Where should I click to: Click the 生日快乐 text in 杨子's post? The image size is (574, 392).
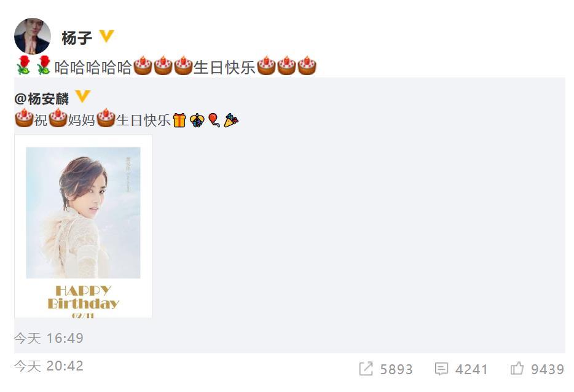click(224, 68)
